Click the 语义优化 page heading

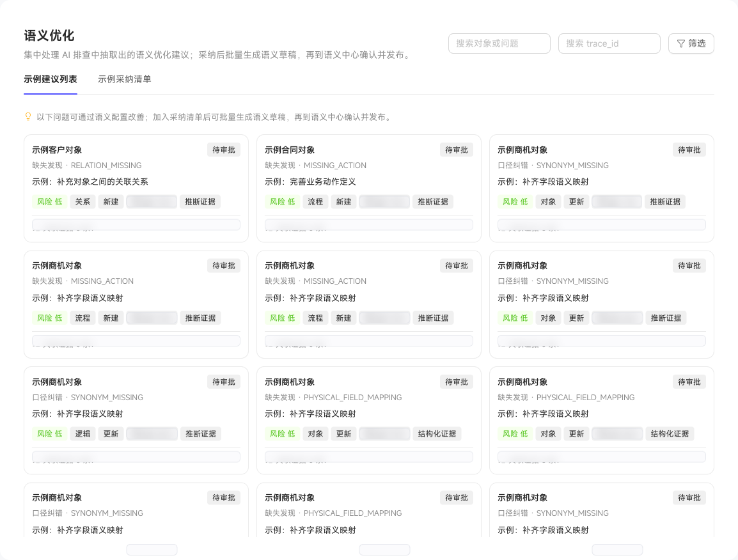(49, 36)
